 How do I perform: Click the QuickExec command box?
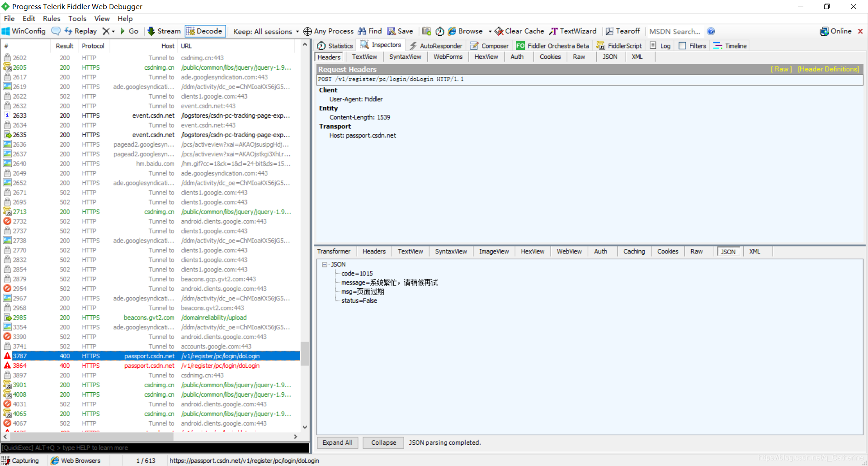(154, 447)
